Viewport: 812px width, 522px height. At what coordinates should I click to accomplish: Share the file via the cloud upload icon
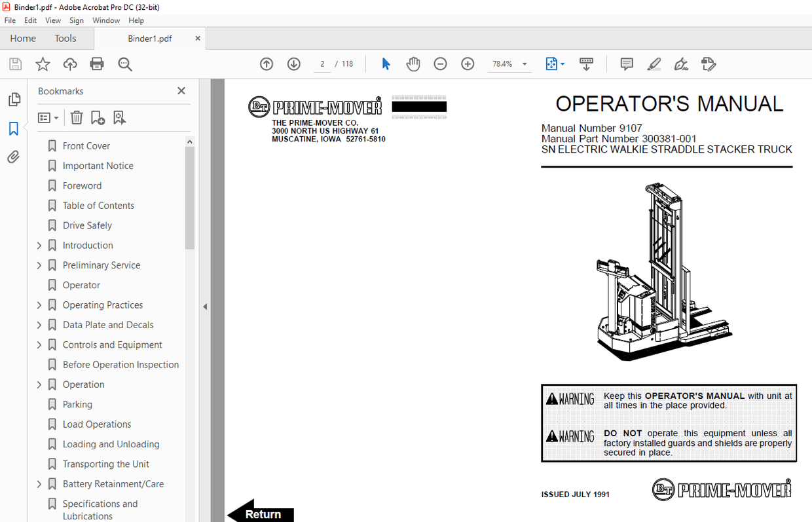tap(70, 64)
